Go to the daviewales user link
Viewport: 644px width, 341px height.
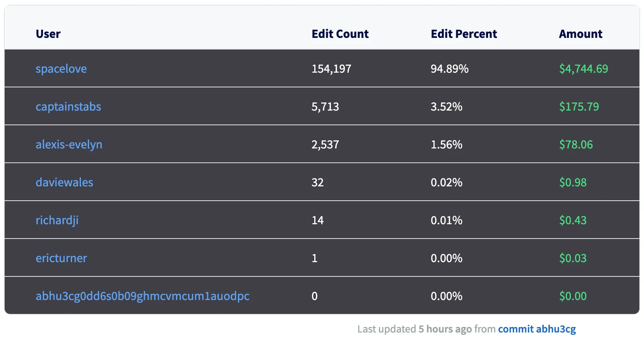point(64,182)
